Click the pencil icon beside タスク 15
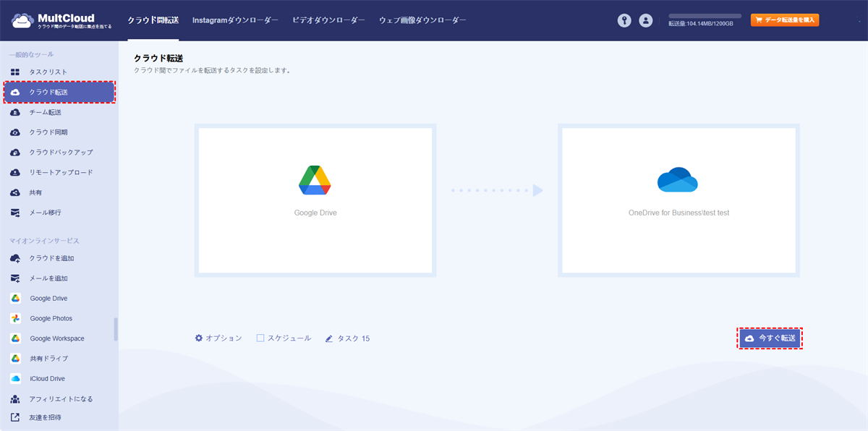Viewport: 868px width, 431px height. click(x=329, y=338)
